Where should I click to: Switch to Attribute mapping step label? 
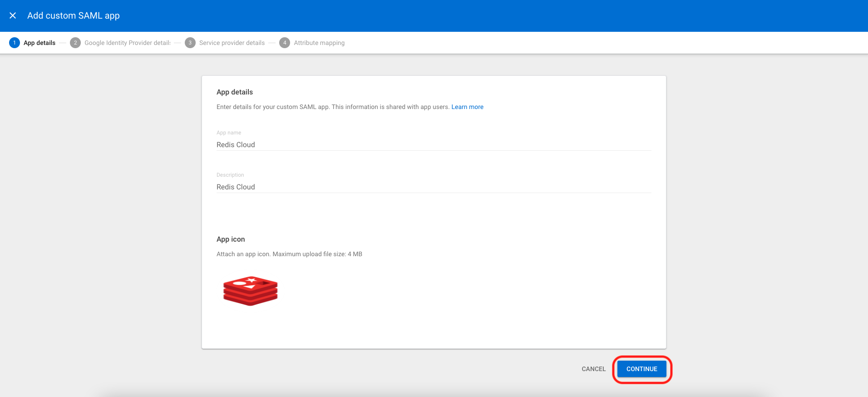click(319, 43)
